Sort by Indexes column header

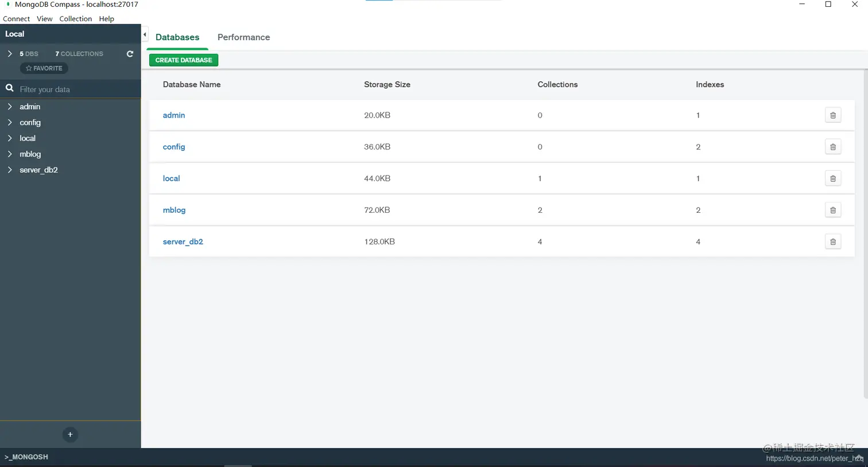click(x=710, y=84)
